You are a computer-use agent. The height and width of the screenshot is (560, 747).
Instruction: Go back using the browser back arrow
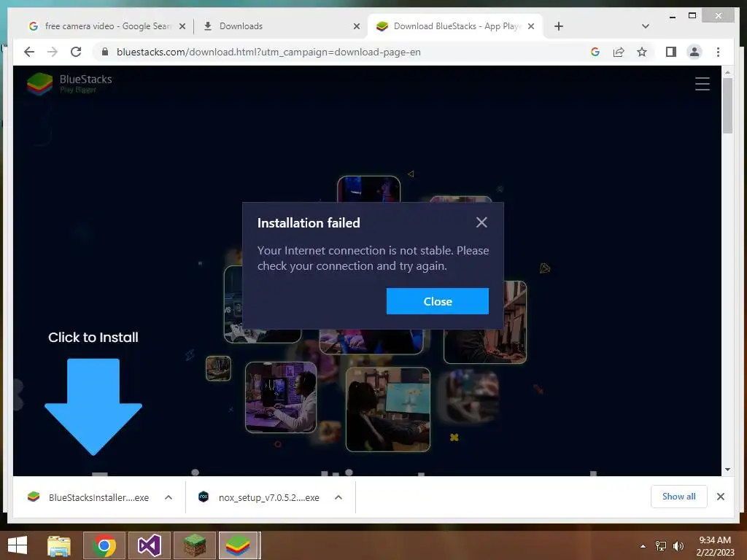pyautogui.click(x=29, y=52)
